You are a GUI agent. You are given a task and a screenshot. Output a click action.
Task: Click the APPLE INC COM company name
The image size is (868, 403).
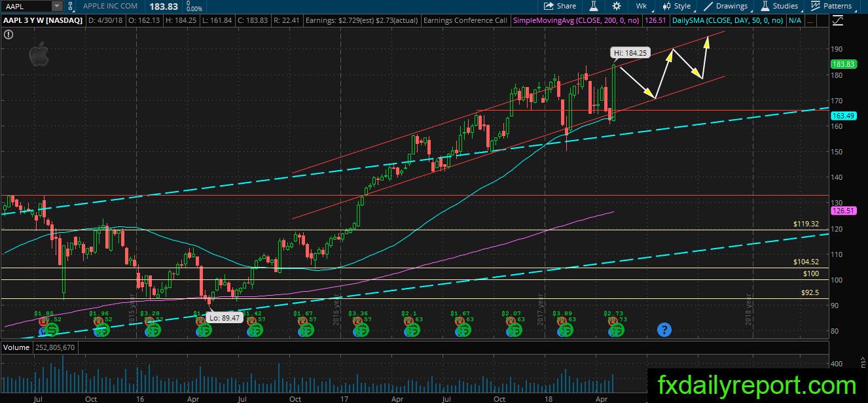click(x=111, y=6)
